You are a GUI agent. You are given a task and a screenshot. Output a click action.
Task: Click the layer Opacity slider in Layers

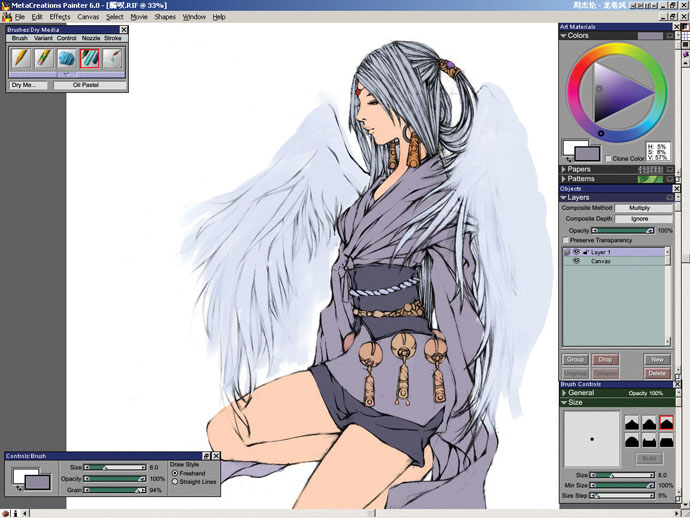[x=623, y=230]
